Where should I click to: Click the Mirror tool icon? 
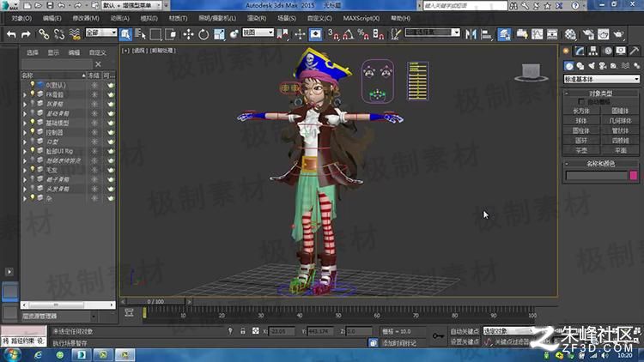pyautogui.click(x=471, y=34)
